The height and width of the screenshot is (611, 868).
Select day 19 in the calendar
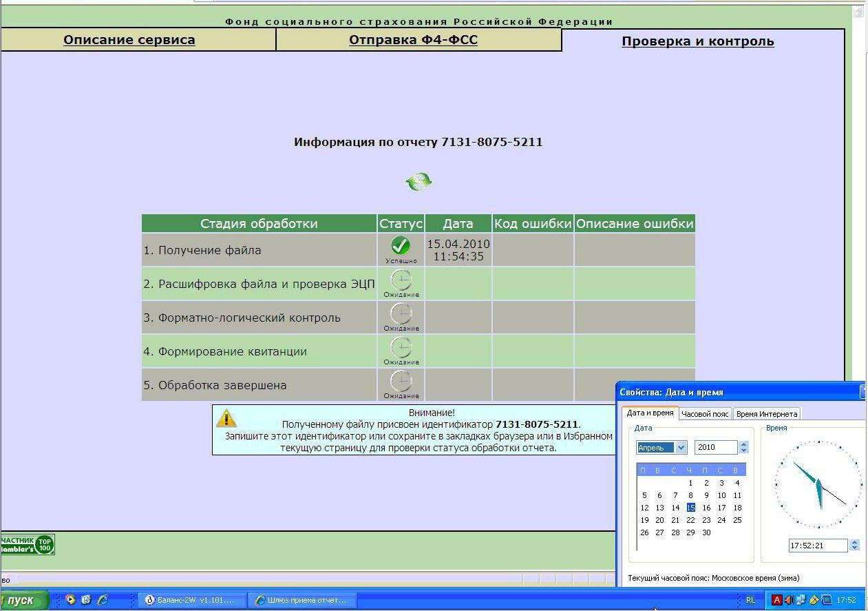(644, 520)
